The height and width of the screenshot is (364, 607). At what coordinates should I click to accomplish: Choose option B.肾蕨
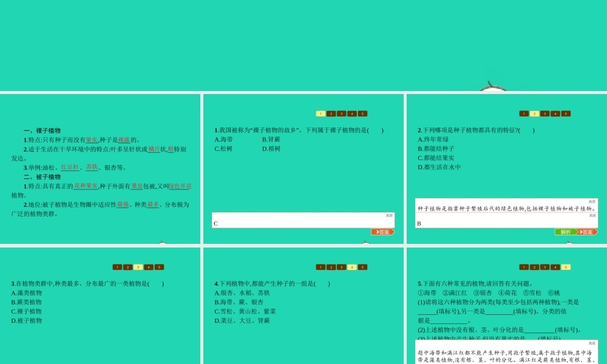point(271,140)
